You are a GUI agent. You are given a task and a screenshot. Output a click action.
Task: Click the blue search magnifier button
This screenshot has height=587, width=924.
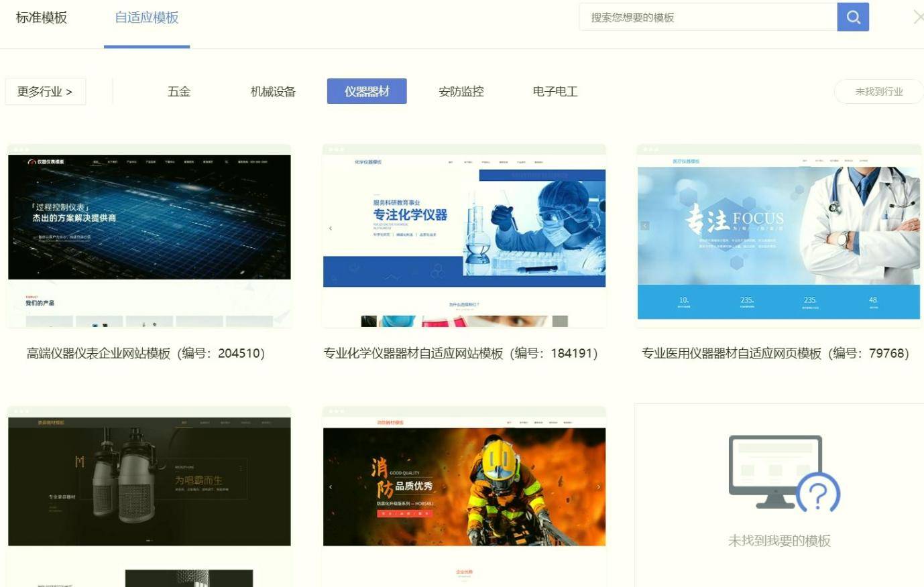pos(853,17)
